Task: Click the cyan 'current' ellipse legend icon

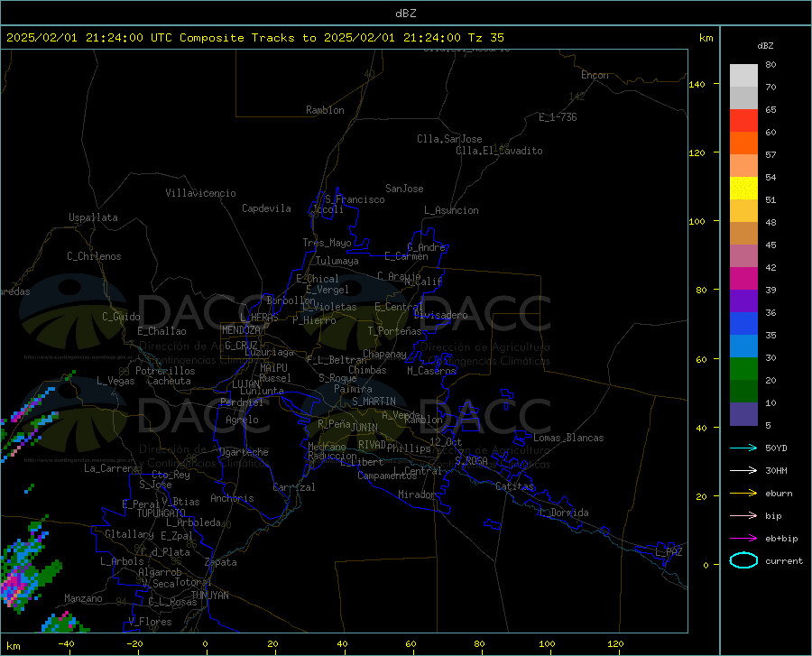Action: pyautogui.click(x=743, y=560)
